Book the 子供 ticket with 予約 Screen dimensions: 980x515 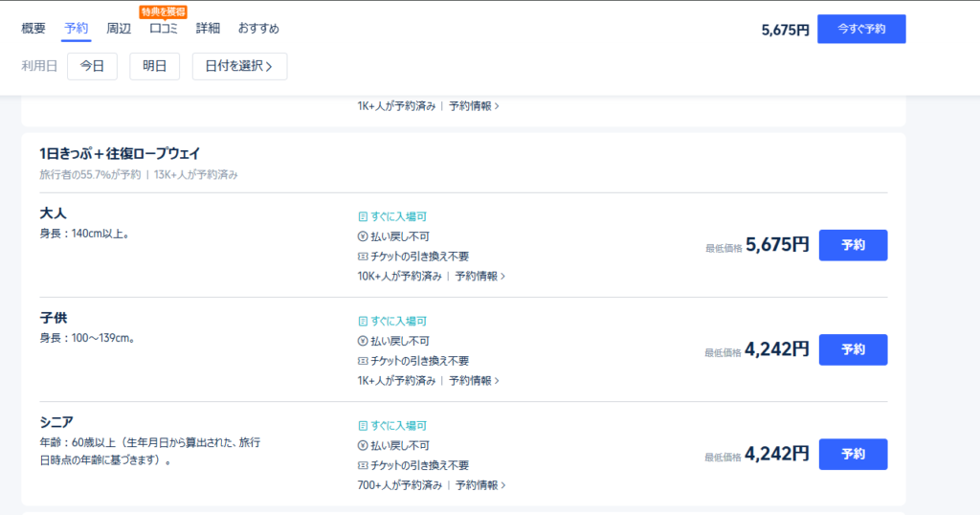[853, 349]
